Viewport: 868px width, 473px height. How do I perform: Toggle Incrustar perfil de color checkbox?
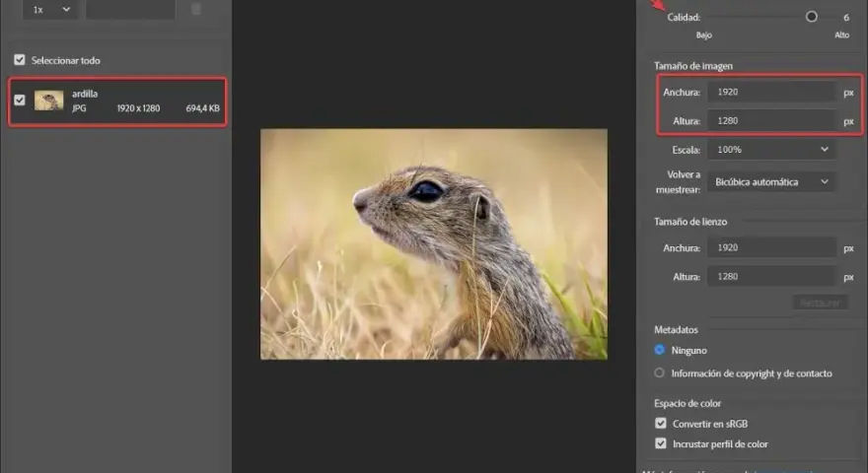tap(661, 443)
